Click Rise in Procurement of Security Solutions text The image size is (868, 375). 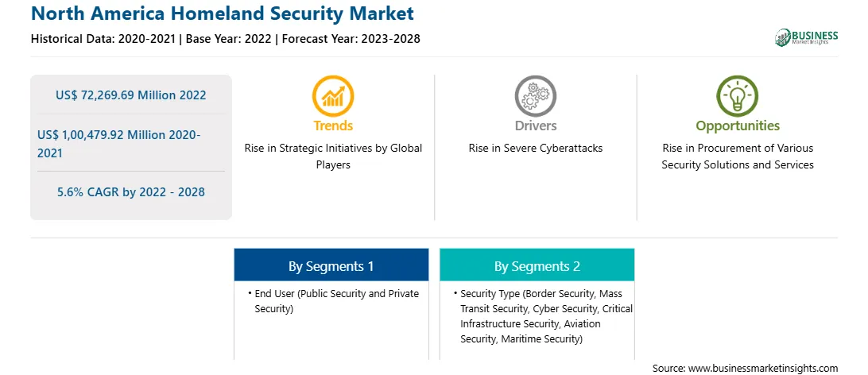(738, 156)
